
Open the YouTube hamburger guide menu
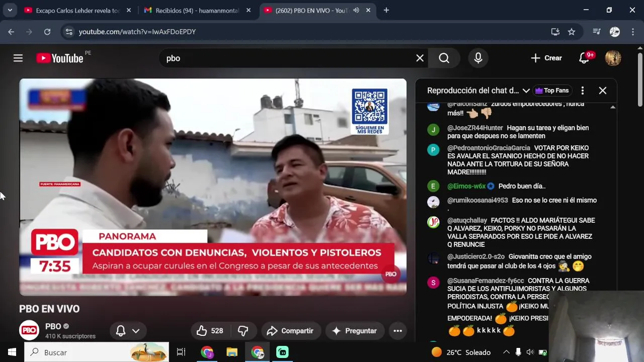[18, 58]
